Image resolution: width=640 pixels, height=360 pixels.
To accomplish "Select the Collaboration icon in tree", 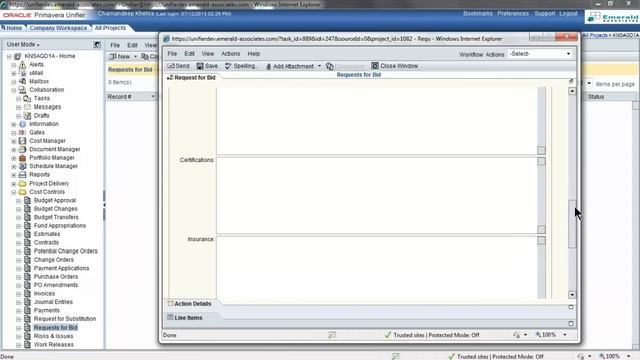I will 22,90.
